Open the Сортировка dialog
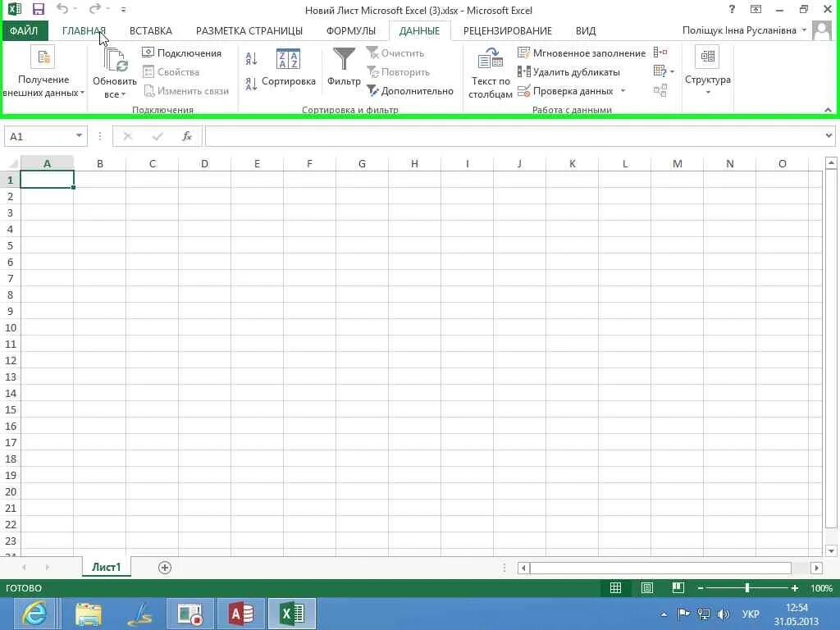The height and width of the screenshot is (630, 840). tap(288, 67)
